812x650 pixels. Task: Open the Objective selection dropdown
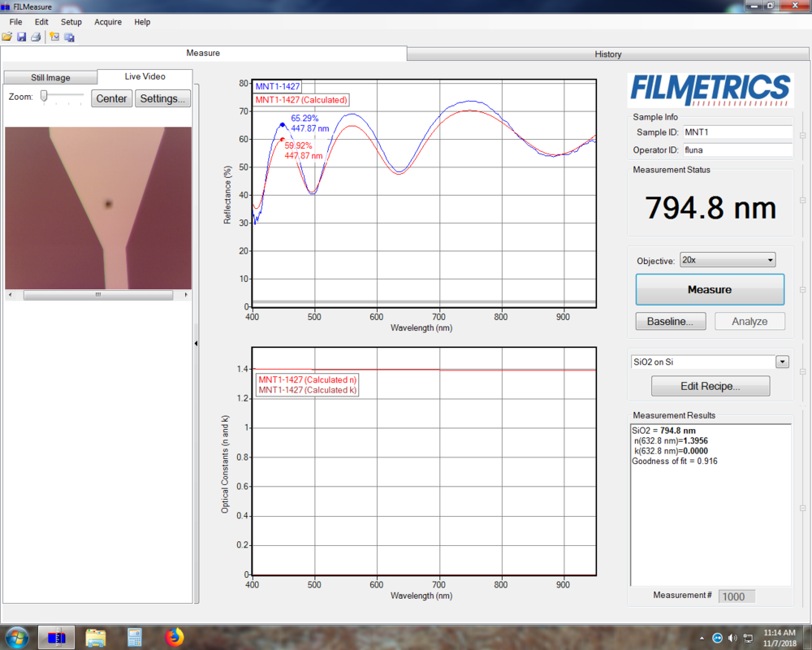tap(771, 259)
